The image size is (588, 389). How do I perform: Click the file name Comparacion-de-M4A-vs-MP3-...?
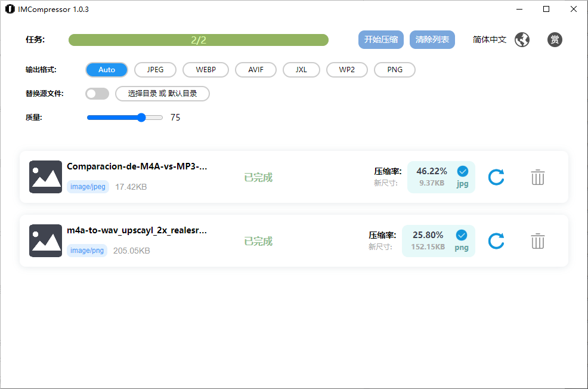(x=137, y=166)
